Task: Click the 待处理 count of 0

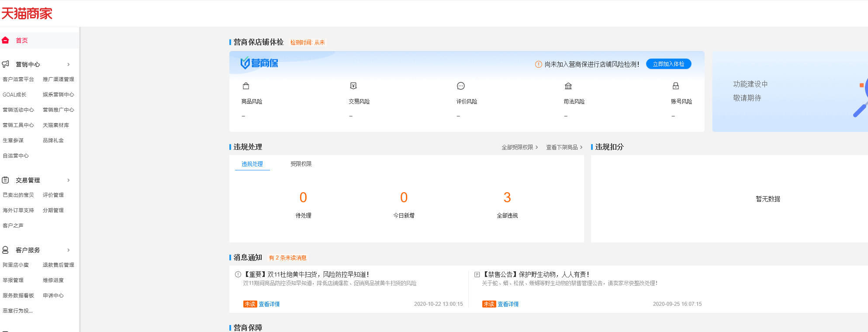Action: 303,197
